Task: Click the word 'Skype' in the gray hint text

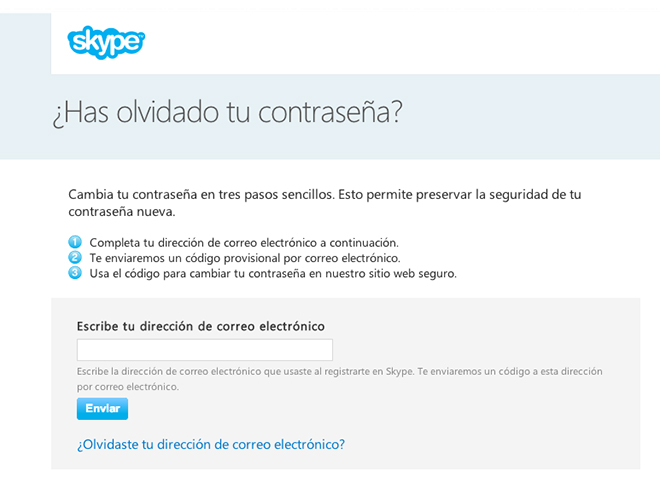Action: coord(396,371)
